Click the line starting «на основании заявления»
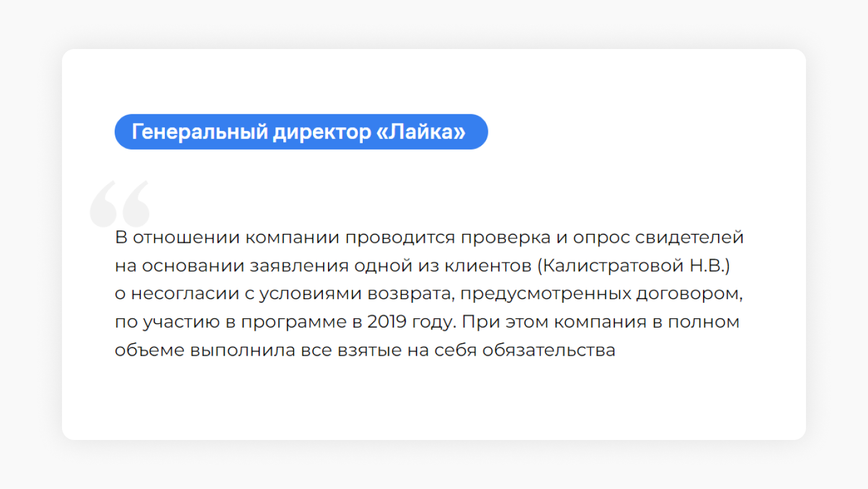Viewport: 868px width, 489px height. (422, 266)
